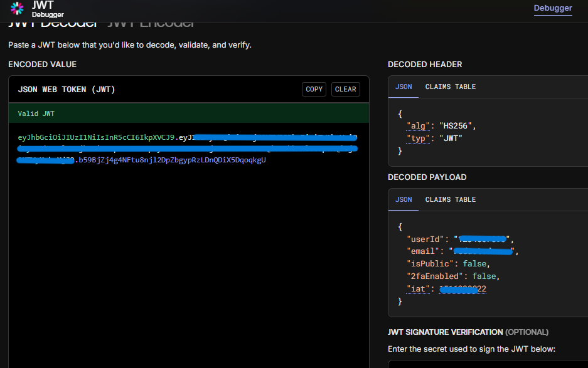Click the JWT Debugger title text
The height and width of the screenshot is (368, 588).
click(48, 9)
